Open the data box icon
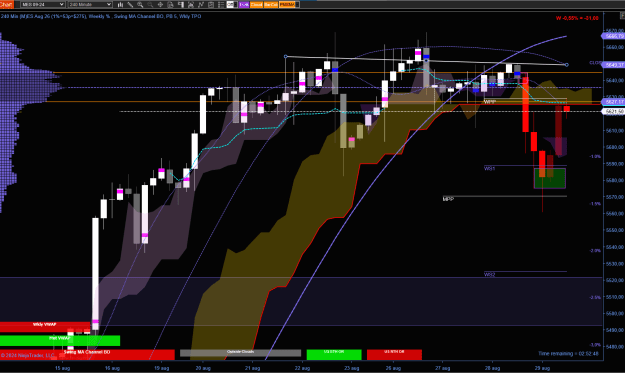The image size is (625, 373). pos(171,5)
